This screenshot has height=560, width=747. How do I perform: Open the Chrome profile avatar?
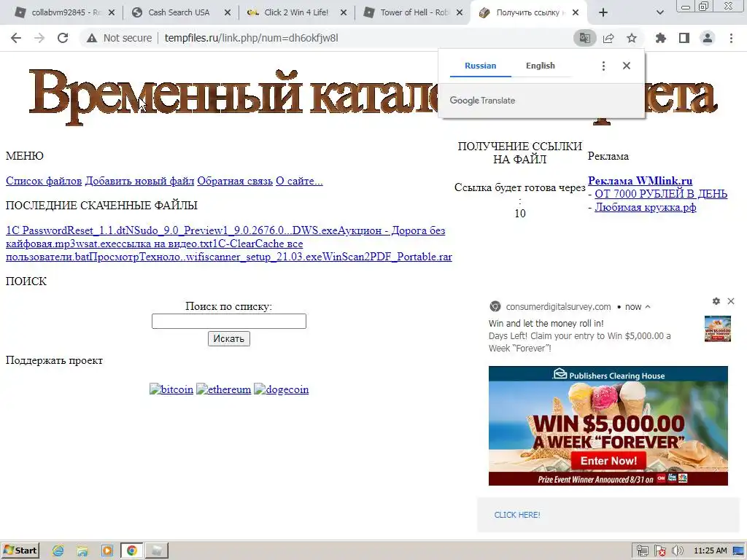(x=708, y=38)
